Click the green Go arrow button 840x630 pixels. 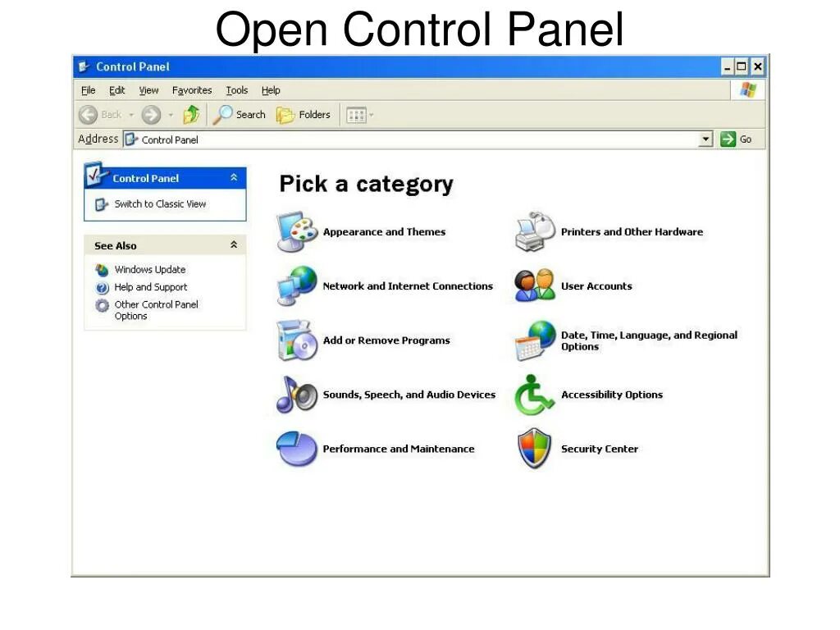click(728, 139)
